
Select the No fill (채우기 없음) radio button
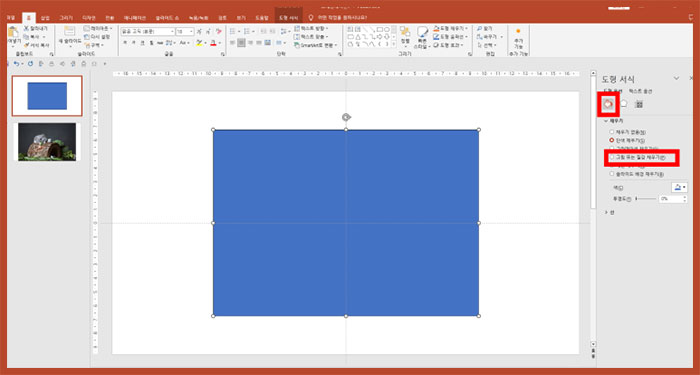coord(612,132)
